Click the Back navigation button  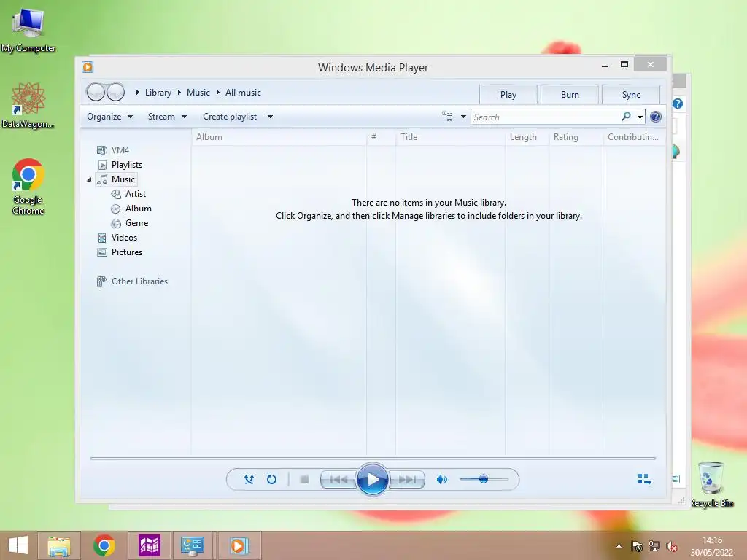point(96,92)
